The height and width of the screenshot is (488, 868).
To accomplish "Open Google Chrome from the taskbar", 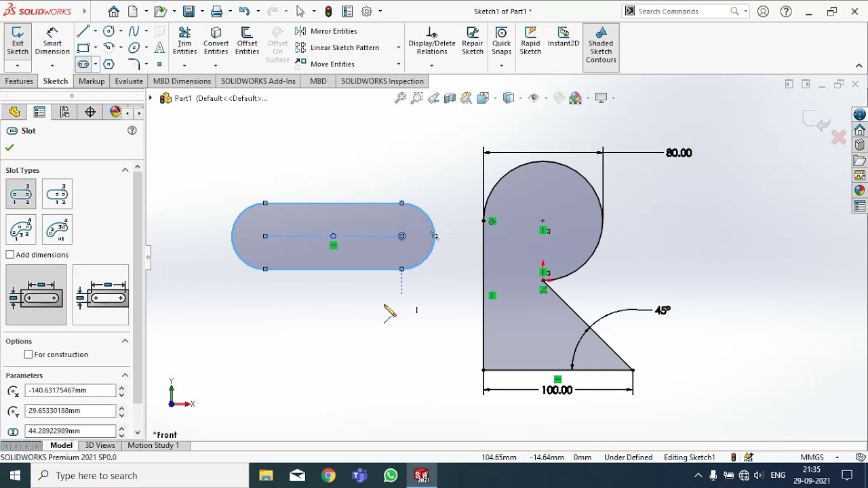I will [x=328, y=476].
